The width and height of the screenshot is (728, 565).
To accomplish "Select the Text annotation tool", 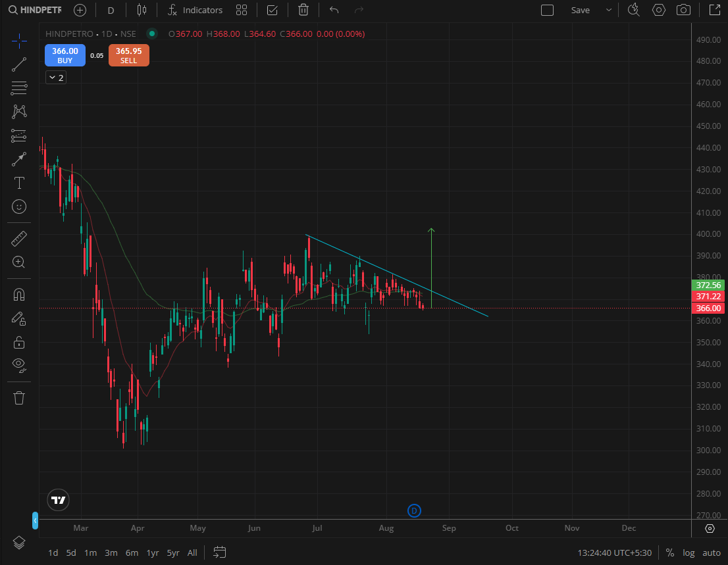I will [19, 183].
